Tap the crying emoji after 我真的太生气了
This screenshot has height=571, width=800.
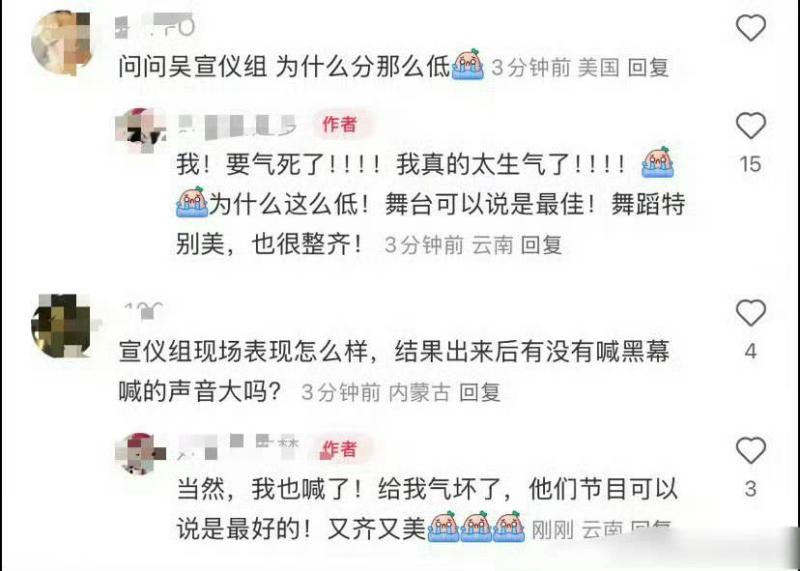click(658, 162)
